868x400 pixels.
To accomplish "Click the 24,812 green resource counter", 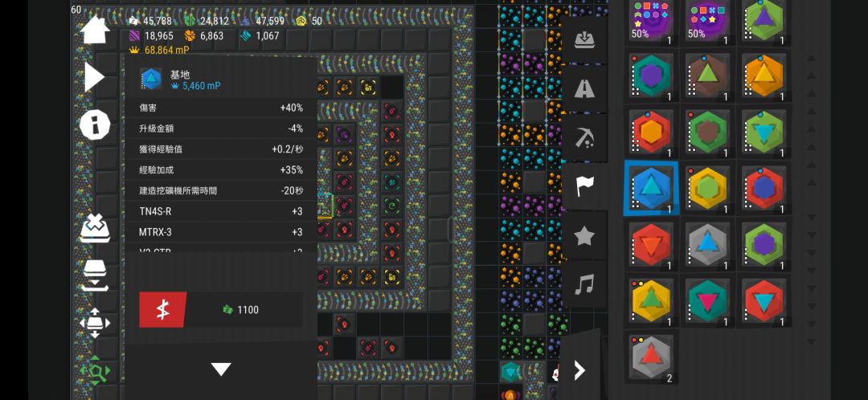I will click(x=207, y=21).
